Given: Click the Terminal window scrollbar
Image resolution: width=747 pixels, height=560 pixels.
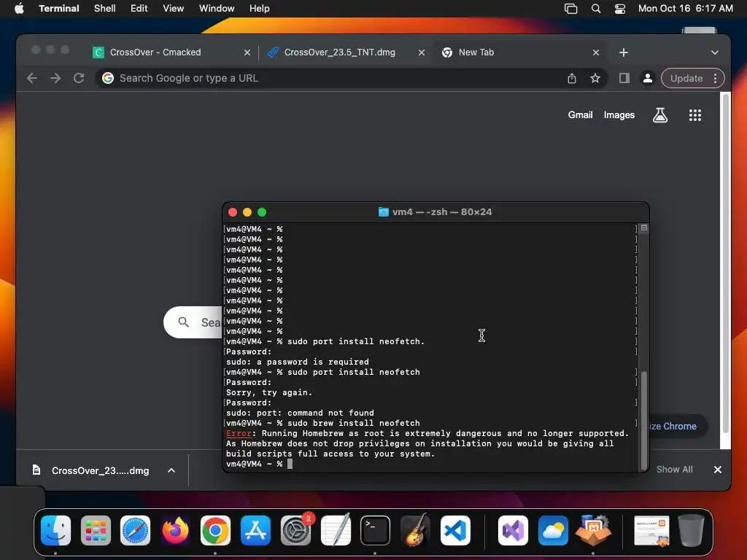Looking at the screenshot, I should 644,419.
